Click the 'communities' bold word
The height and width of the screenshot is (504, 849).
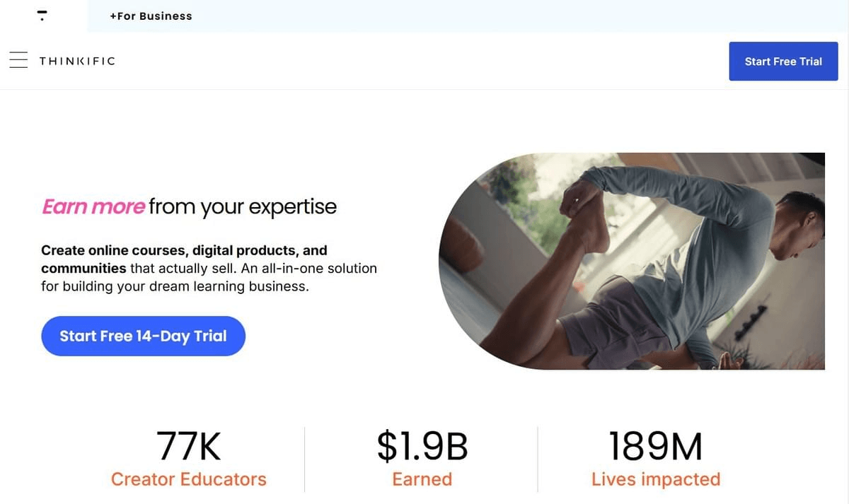(x=83, y=269)
